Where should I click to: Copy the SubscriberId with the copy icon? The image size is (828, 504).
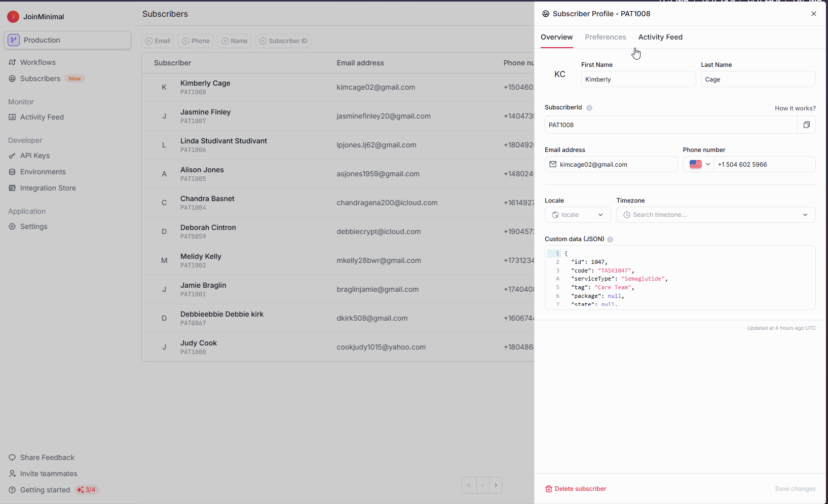[806, 125]
